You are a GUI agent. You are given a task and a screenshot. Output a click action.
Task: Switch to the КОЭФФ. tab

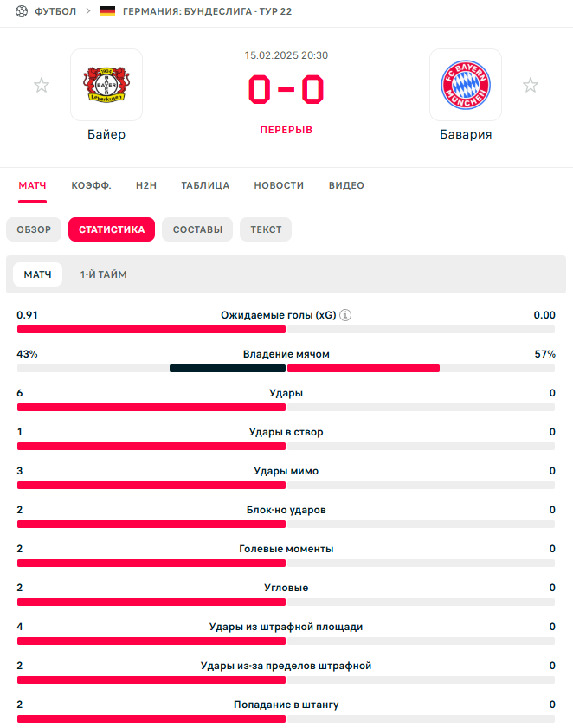(91, 185)
